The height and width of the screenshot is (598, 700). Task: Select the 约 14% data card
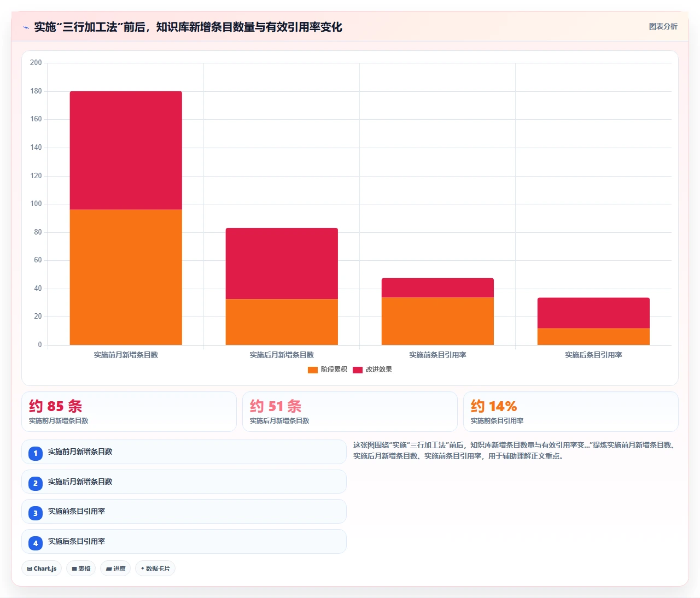tap(571, 412)
